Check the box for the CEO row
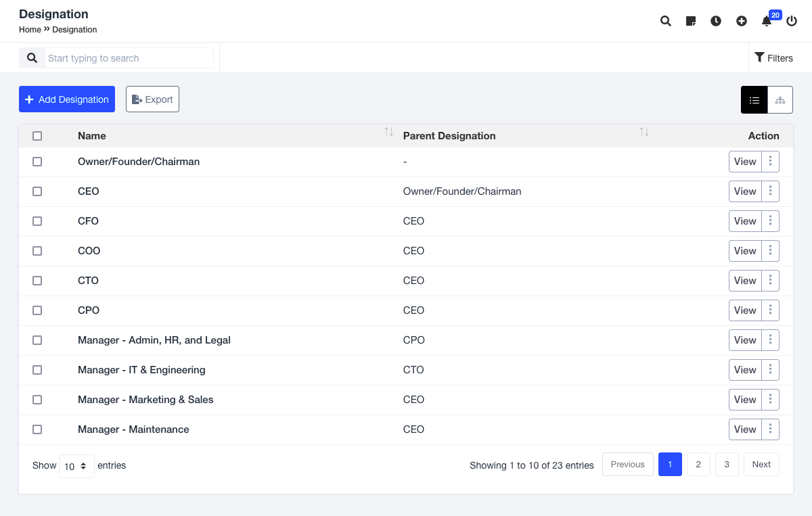Screen dimensions: 812x516 coord(37,191)
